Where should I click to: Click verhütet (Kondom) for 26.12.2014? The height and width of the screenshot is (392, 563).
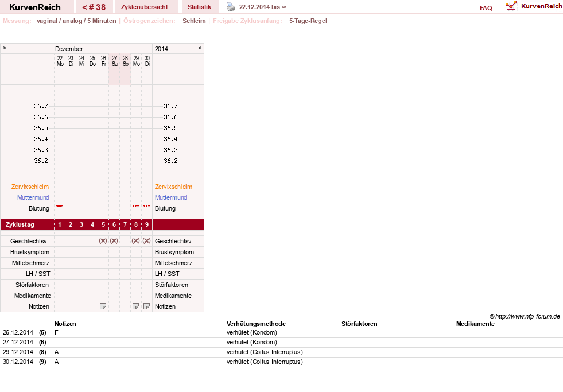tap(252, 333)
